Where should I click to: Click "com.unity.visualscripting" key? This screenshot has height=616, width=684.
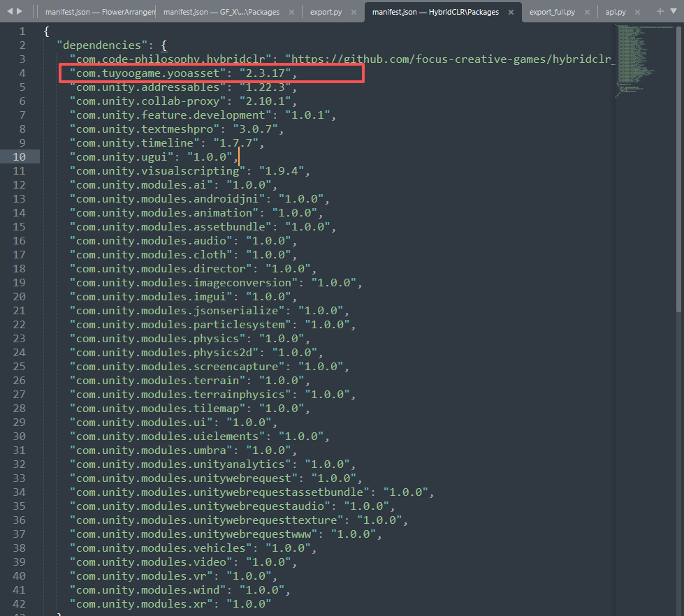[157, 171]
